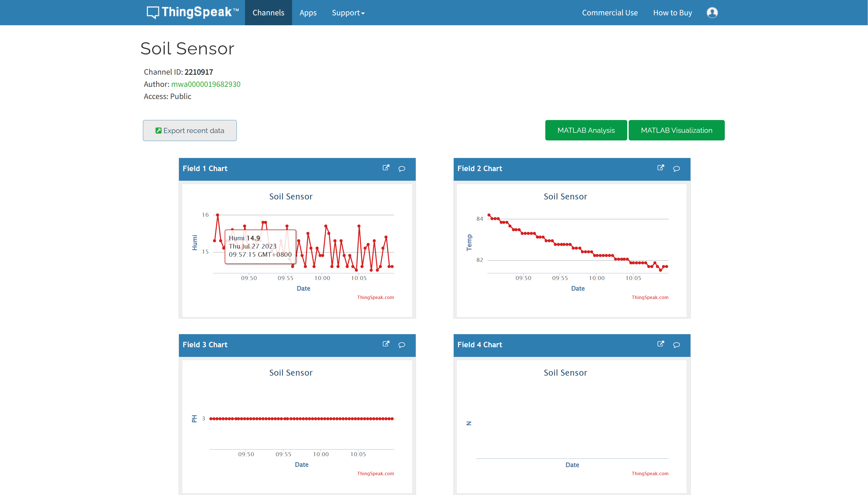Click the Humi axis label in Field 1
The width and height of the screenshot is (868, 503).
tap(195, 243)
